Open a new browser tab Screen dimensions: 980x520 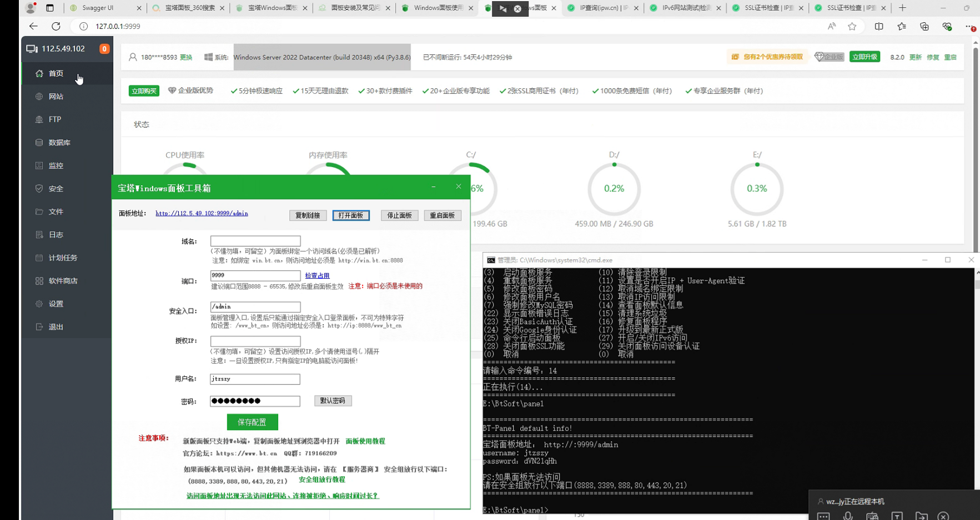tap(902, 8)
